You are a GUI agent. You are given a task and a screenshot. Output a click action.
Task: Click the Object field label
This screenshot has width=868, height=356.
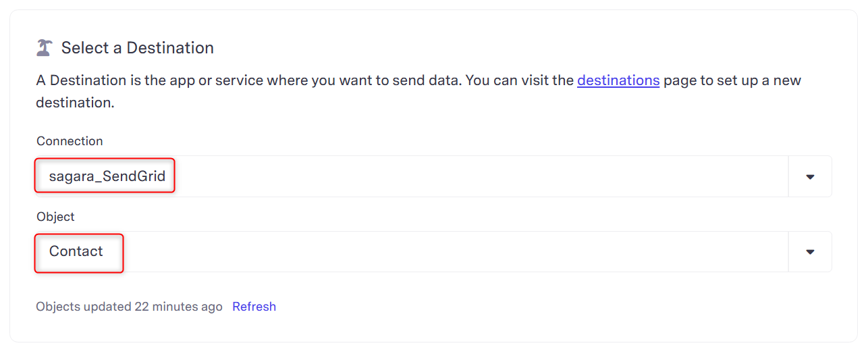(x=55, y=217)
